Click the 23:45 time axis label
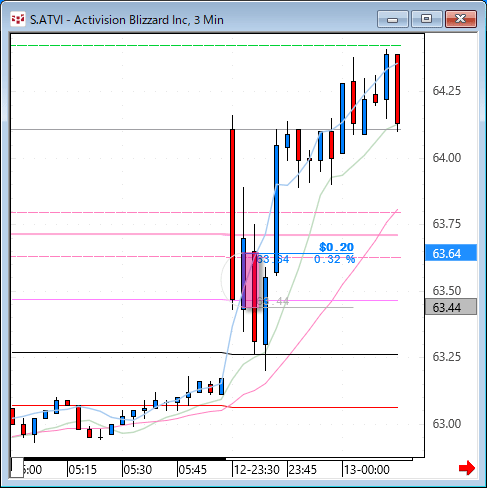The width and height of the screenshot is (487, 488). point(303,470)
